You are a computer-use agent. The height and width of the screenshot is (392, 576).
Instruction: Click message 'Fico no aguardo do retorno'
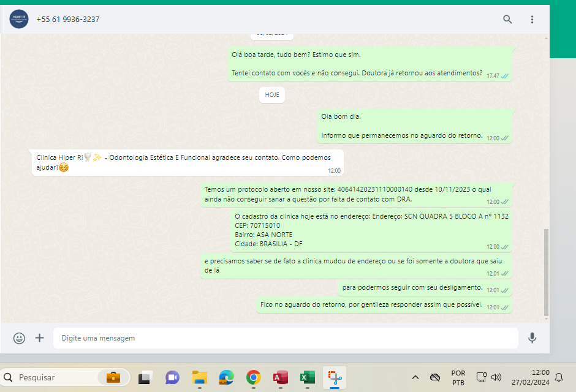coord(384,305)
